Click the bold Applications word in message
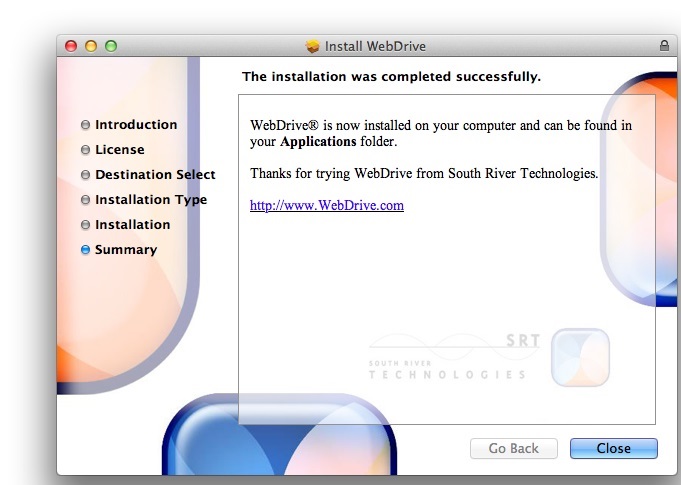 (318, 142)
